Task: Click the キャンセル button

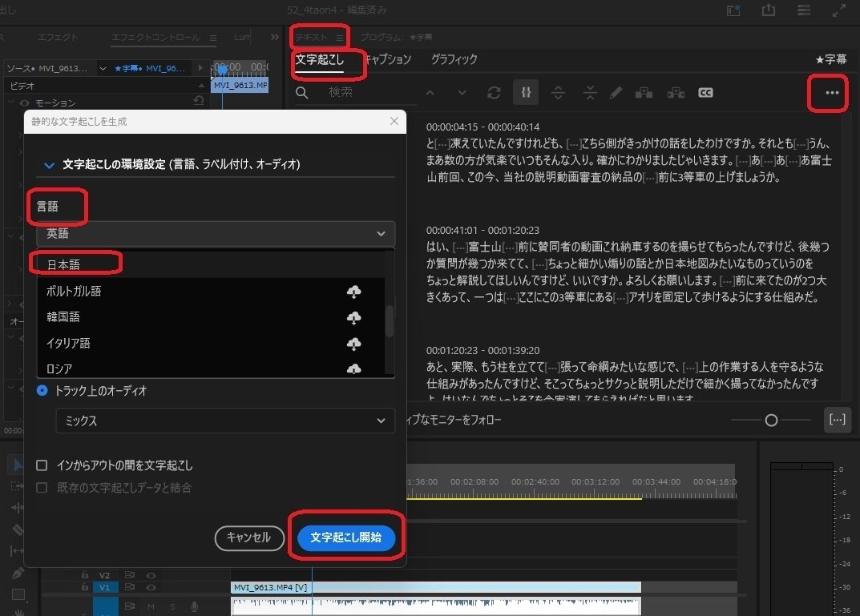Action: tap(249, 537)
